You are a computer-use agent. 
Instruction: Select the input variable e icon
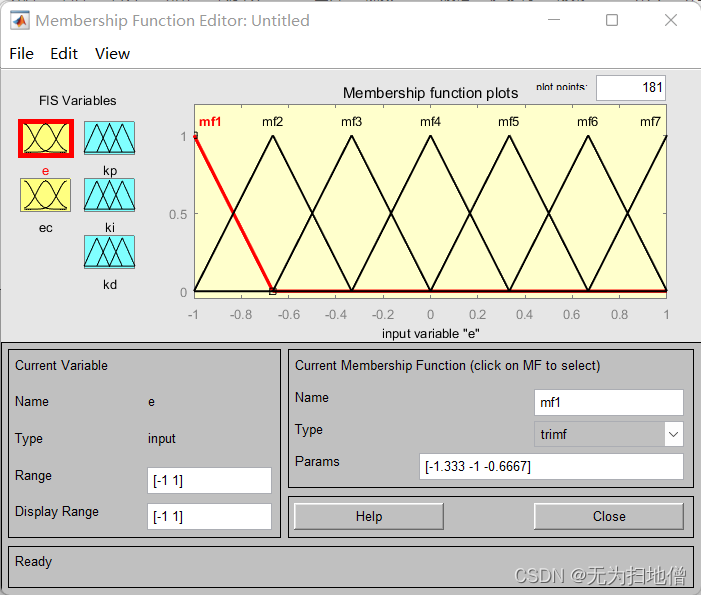point(46,139)
